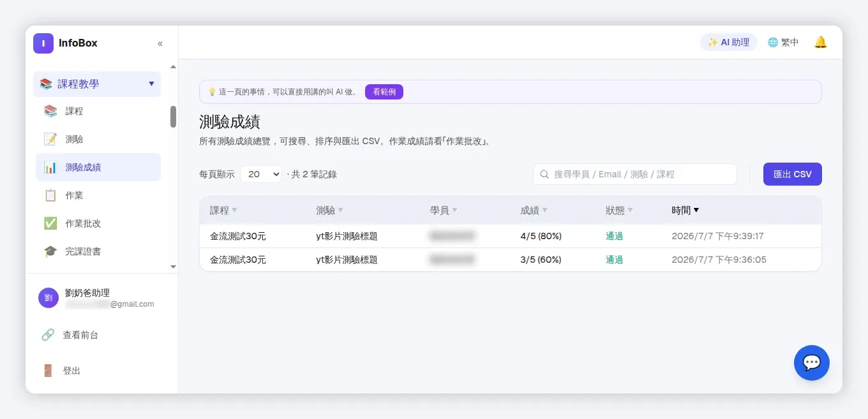
Task: Click 金流測試30元 in the 60% row
Action: [238, 260]
